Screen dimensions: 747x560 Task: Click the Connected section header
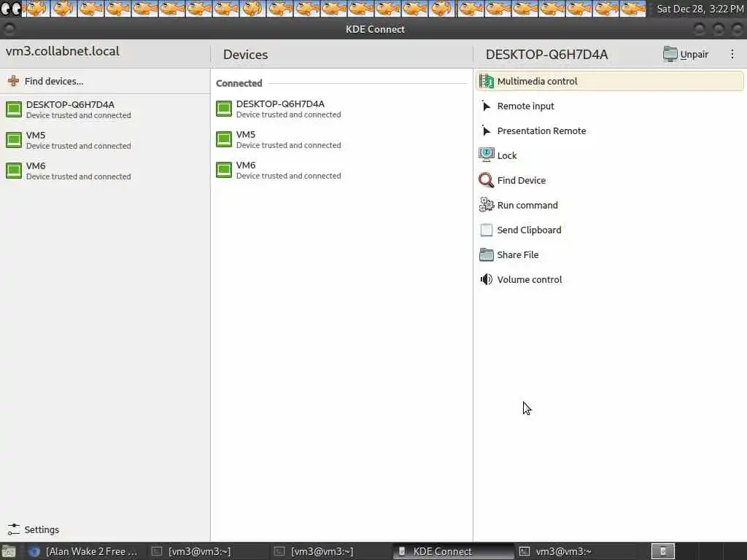coord(239,83)
